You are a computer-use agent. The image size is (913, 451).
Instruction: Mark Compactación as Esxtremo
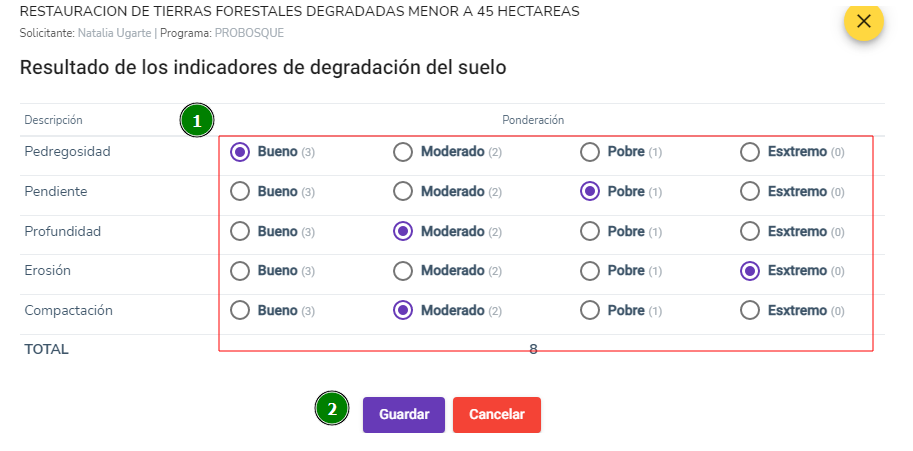click(750, 311)
